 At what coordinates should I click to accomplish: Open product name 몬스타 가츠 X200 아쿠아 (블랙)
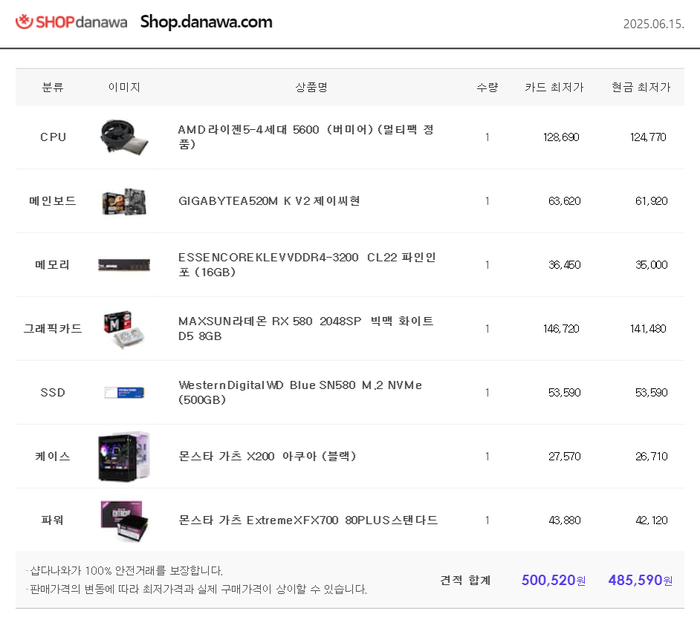267,456
